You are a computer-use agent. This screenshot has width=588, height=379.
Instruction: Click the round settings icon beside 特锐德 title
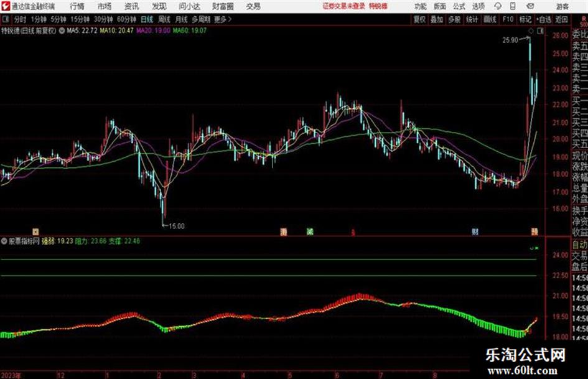[x=62, y=30]
